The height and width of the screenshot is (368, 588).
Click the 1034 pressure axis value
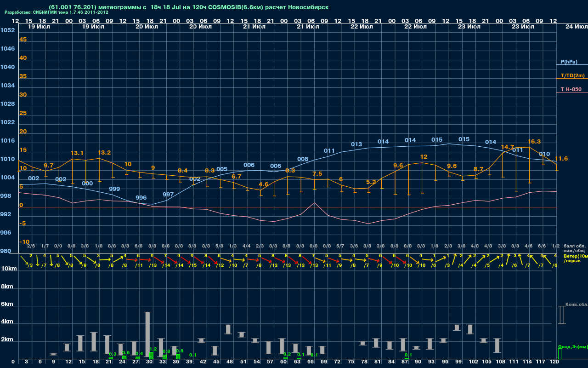click(7, 86)
